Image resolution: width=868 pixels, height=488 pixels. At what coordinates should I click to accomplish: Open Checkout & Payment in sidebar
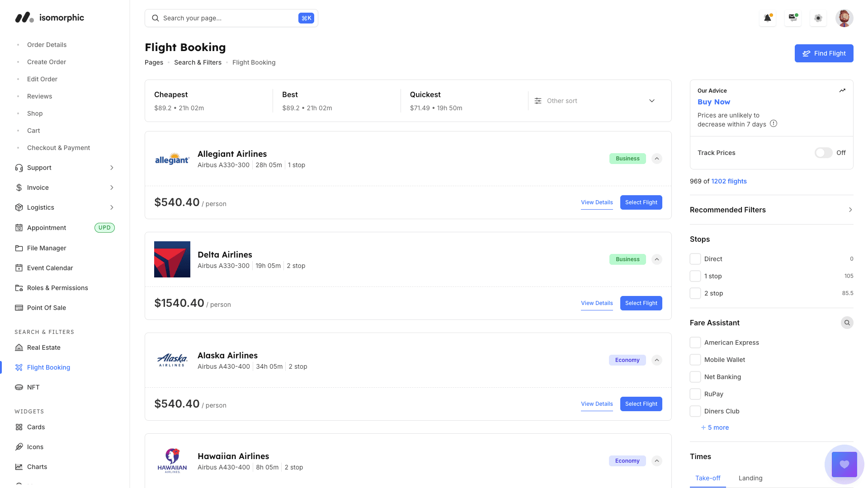point(58,148)
